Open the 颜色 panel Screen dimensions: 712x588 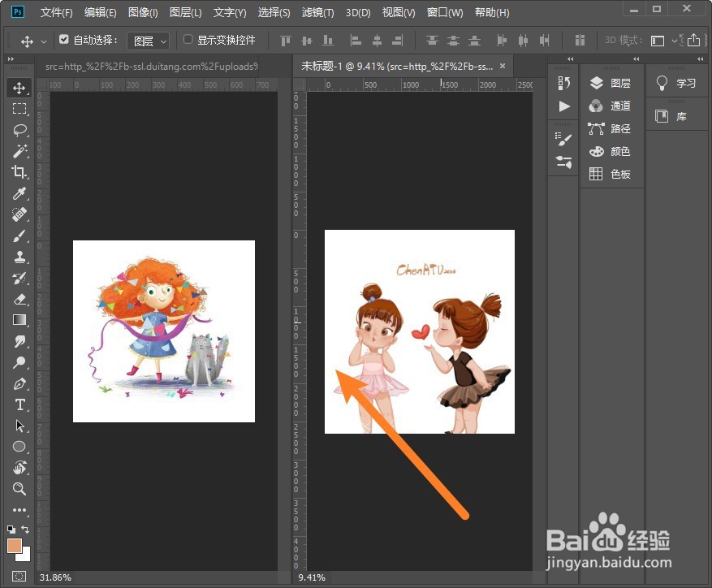611,151
